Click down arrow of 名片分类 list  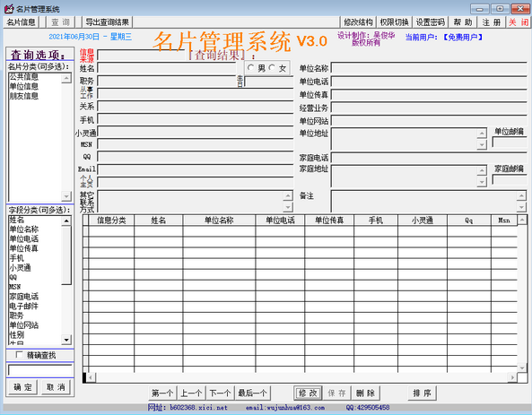[66, 196]
